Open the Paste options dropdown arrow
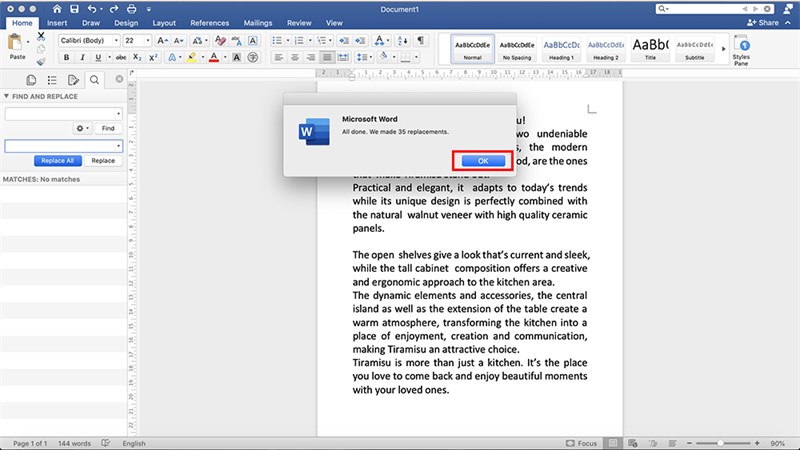 click(28, 42)
